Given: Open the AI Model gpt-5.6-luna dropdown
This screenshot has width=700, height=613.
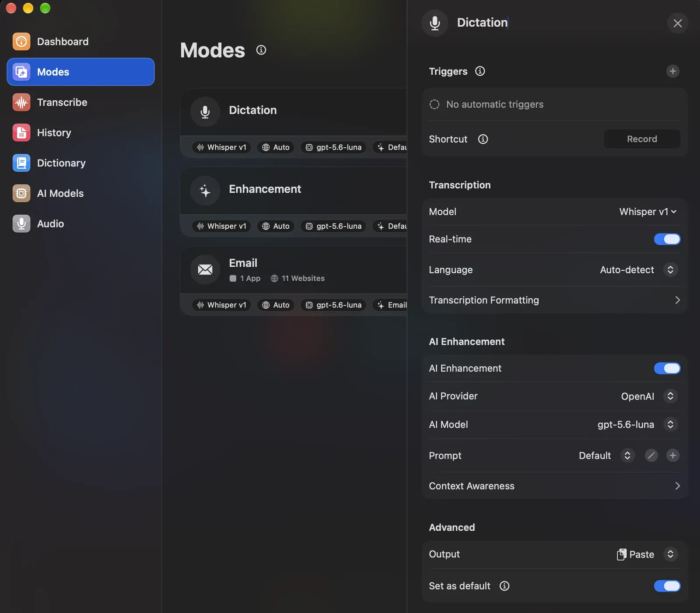Looking at the screenshot, I should (637, 425).
